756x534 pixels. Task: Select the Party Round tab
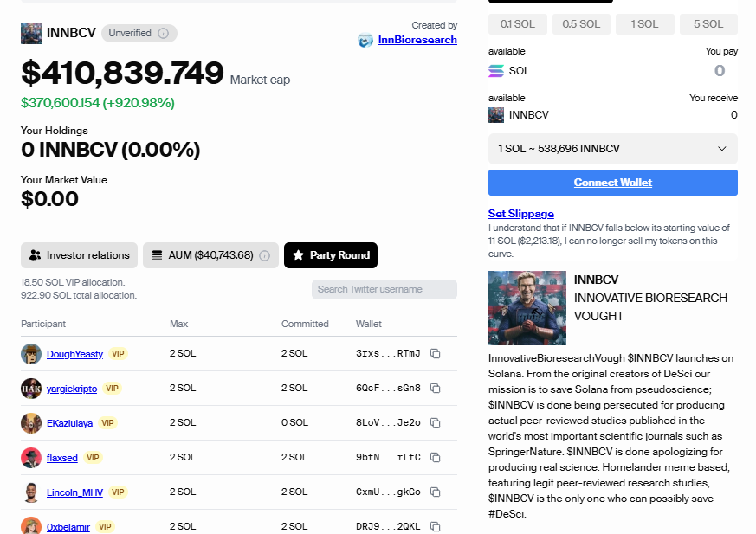(331, 255)
